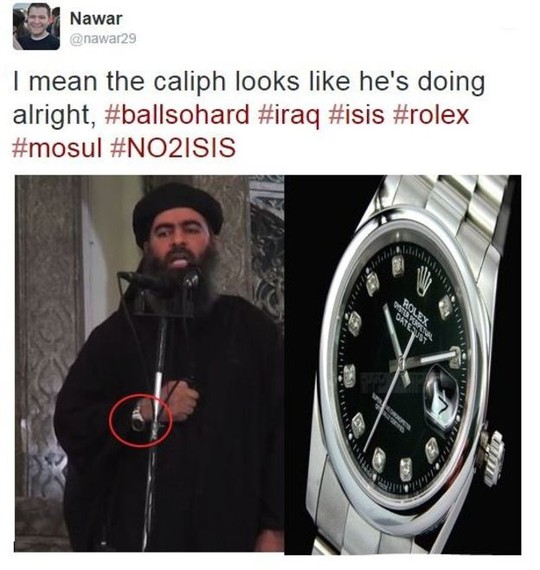The height and width of the screenshot is (570, 540).
Task: Click the center pivot of the watch hands
Action: tap(401, 362)
